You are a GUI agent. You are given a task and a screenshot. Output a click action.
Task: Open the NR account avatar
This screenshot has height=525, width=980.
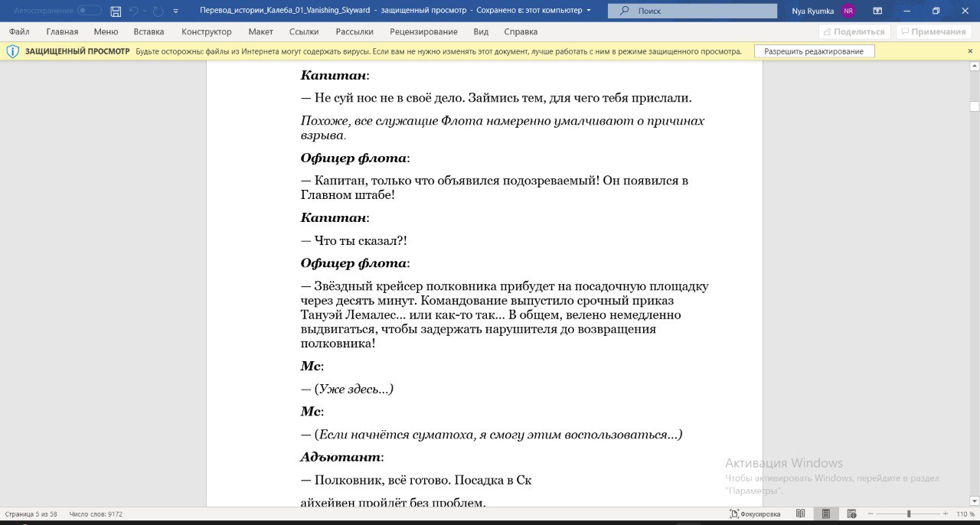[848, 11]
